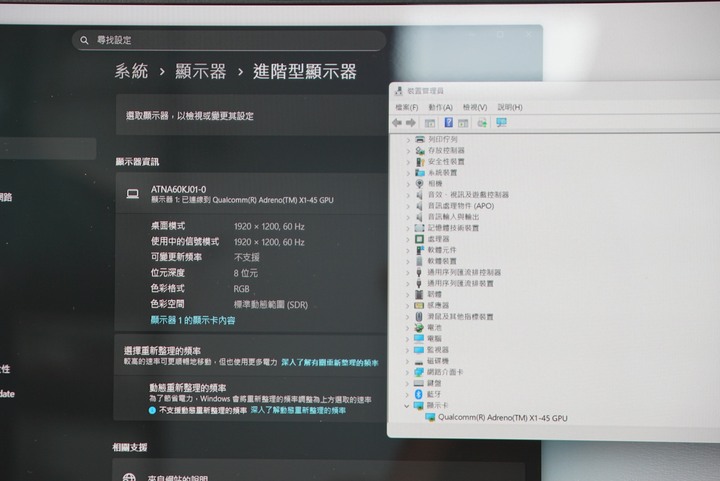The width and height of the screenshot is (720, 481).
Task: Click the Back arrow in Device Manager toolbar
Action: click(397, 123)
